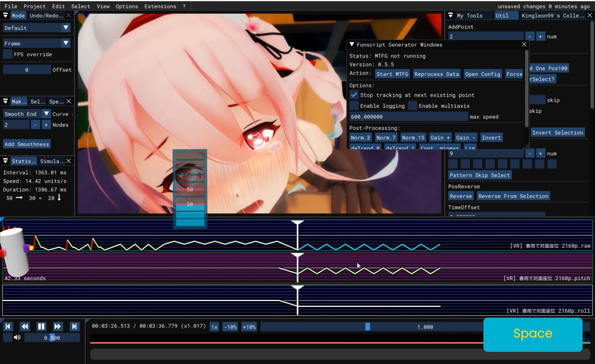Click Gain - button
595x364 pixels.
coord(465,138)
